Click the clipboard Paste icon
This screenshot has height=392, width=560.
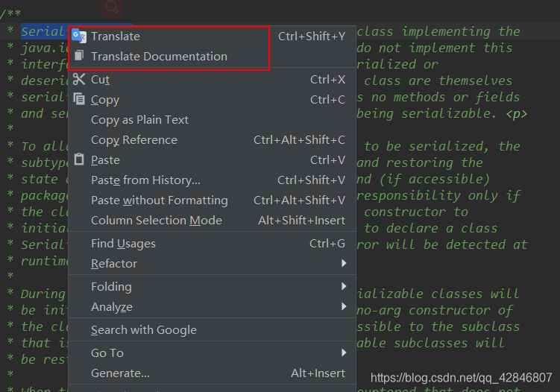79,159
